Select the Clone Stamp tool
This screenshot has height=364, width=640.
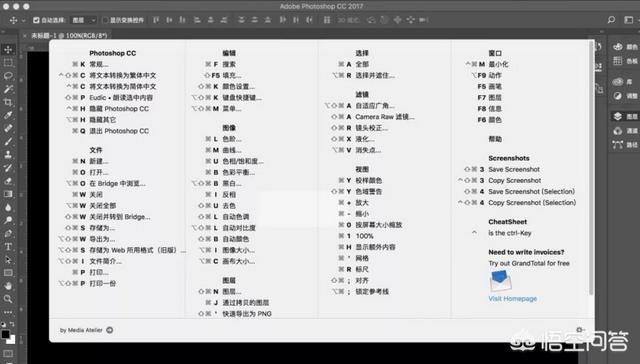(8, 154)
